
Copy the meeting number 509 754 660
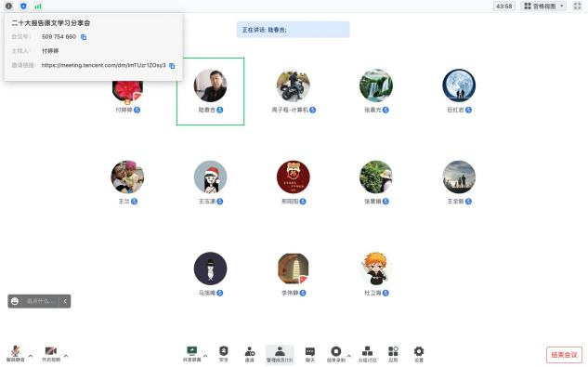[84, 37]
